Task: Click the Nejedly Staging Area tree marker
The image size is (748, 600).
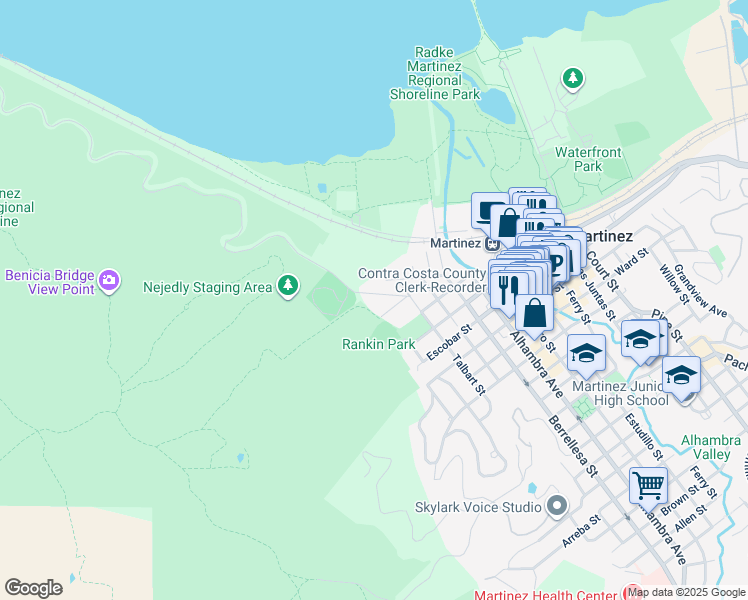Action: coord(288,286)
